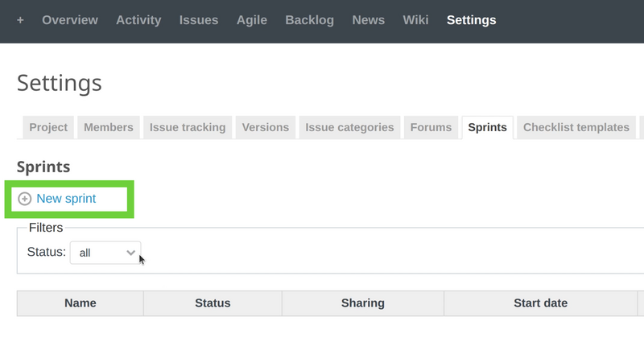This screenshot has width=644, height=350.
Task: Switch to the Members tab
Action: [x=109, y=127]
